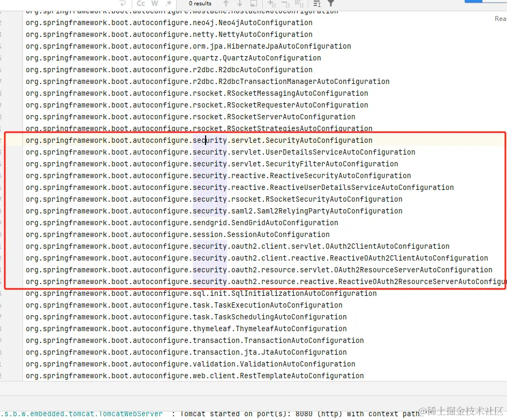Click servlet.OAuth2ResourceServerAutoConfiguration line
Image resolution: width=507 pixels, height=420 pixels.
(259, 270)
